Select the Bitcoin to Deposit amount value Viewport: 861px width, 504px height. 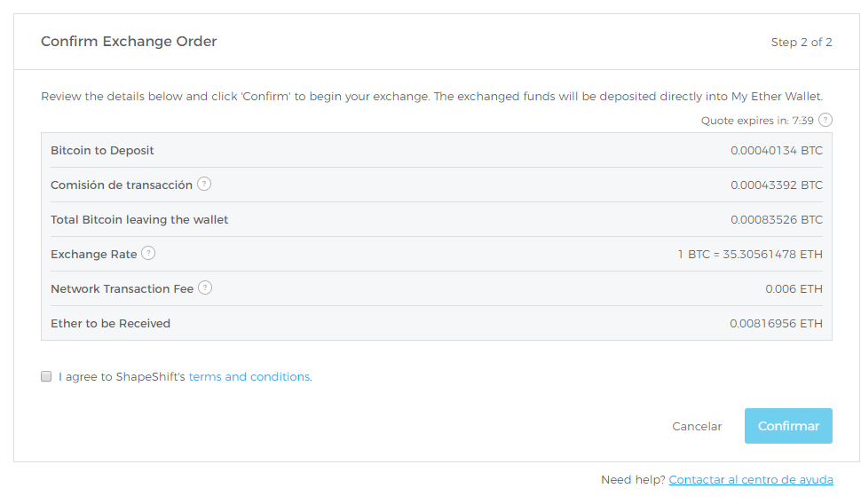coord(777,151)
